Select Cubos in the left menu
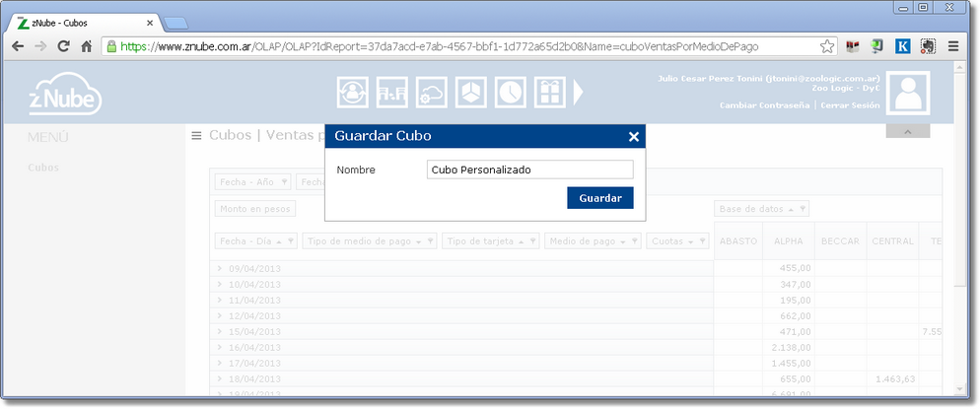This screenshot has height=409, width=980. tap(43, 168)
